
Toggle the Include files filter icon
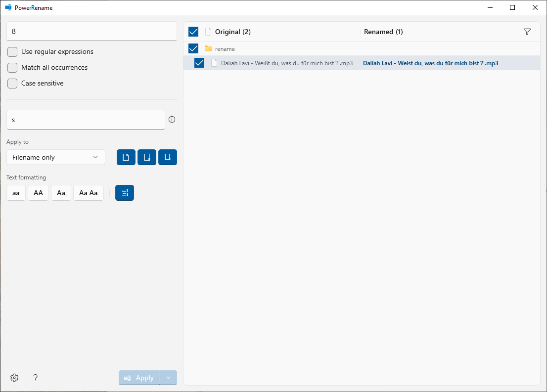[x=126, y=157]
